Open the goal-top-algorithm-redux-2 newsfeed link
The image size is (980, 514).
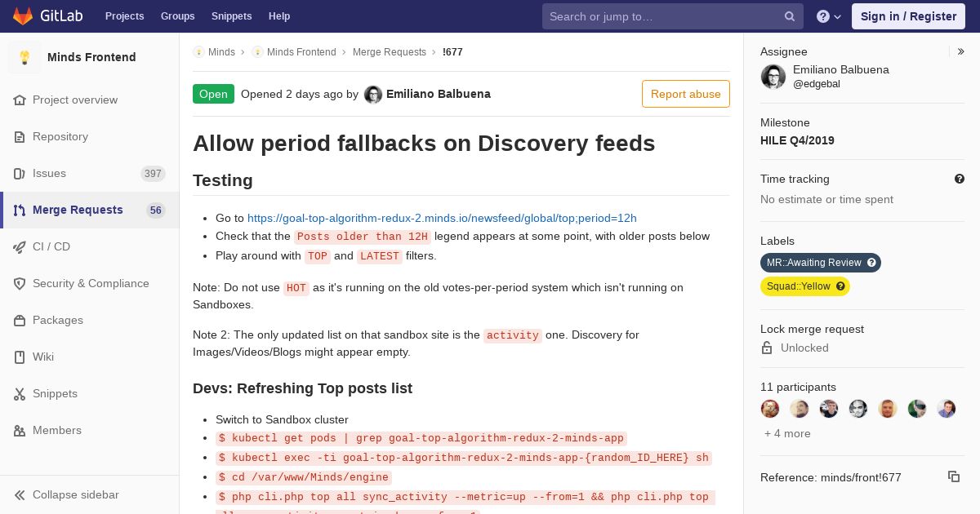[442, 218]
